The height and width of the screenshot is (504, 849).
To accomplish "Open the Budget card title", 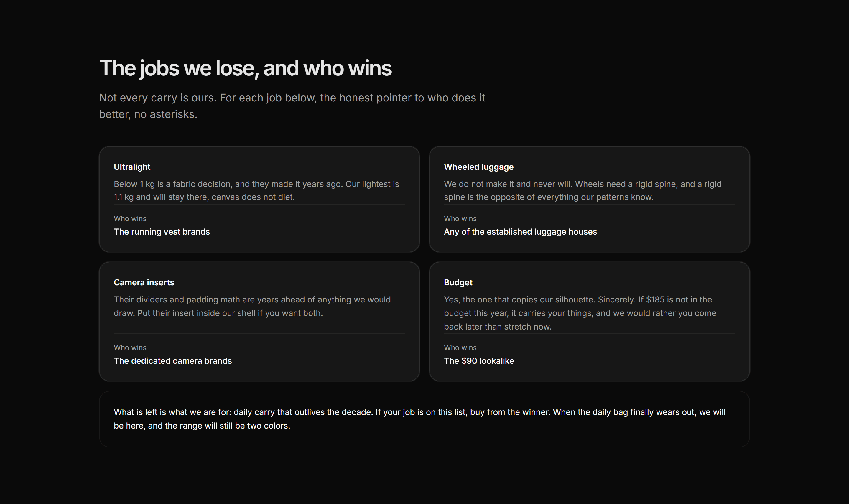I will click(x=458, y=282).
